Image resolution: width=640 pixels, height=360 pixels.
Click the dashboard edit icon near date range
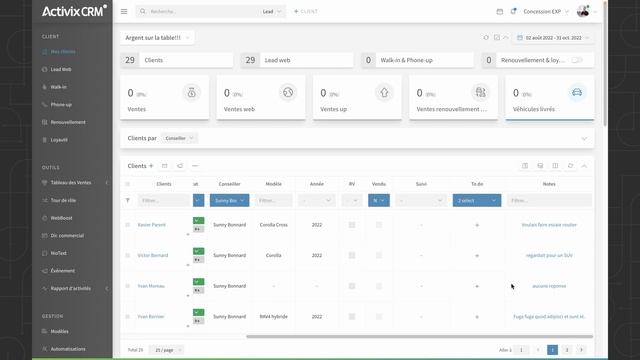[x=497, y=38]
